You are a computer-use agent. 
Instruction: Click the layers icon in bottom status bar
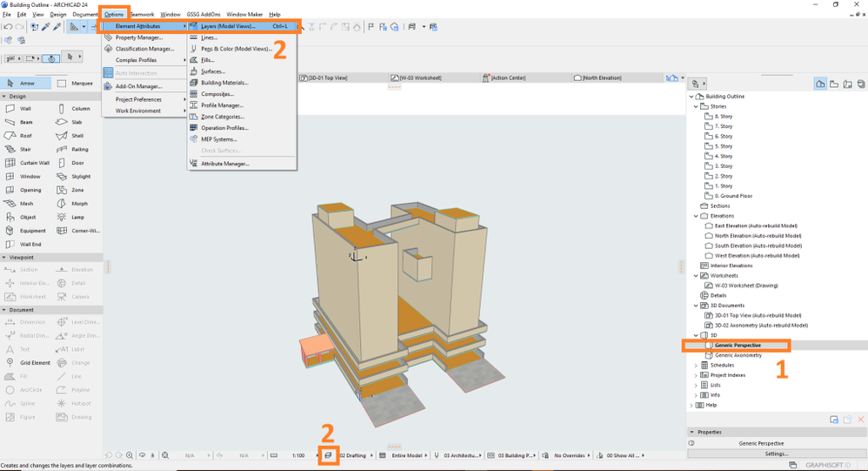[328, 455]
